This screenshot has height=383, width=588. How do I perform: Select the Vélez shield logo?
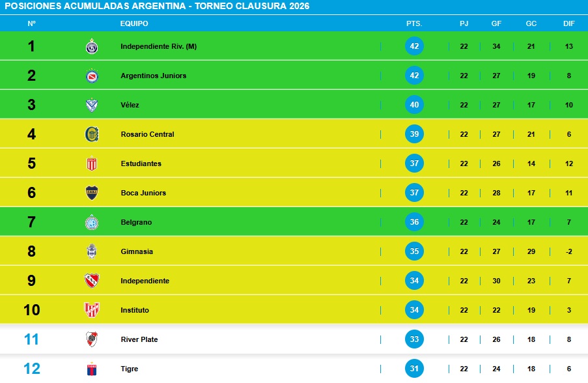tap(92, 105)
